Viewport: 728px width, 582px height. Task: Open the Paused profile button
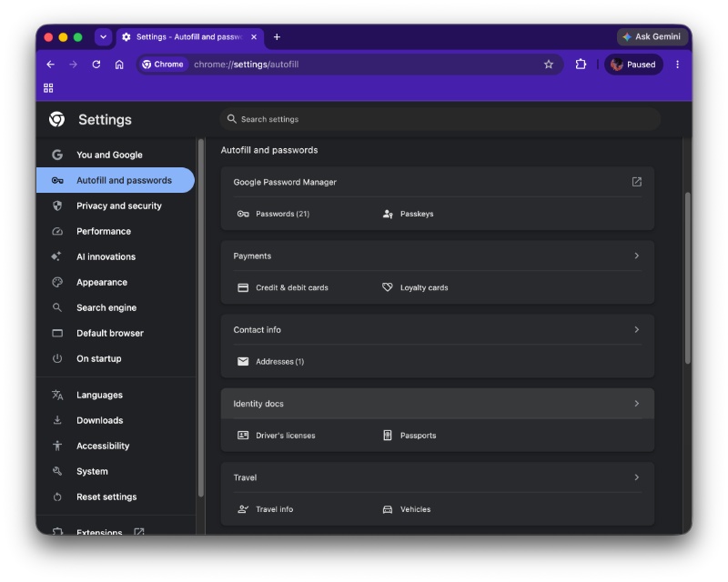coord(633,65)
